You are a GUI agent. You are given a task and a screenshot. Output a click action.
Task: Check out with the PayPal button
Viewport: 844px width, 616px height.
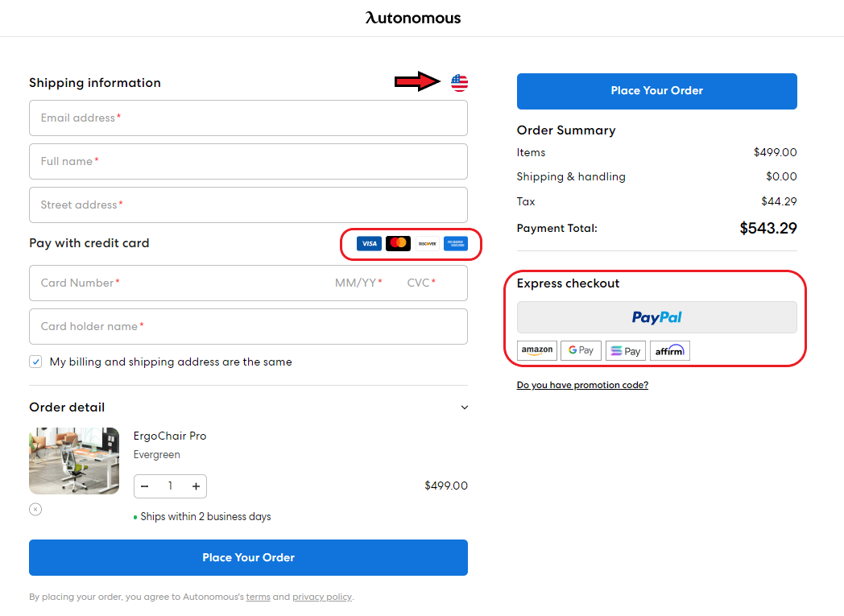[656, 317]
